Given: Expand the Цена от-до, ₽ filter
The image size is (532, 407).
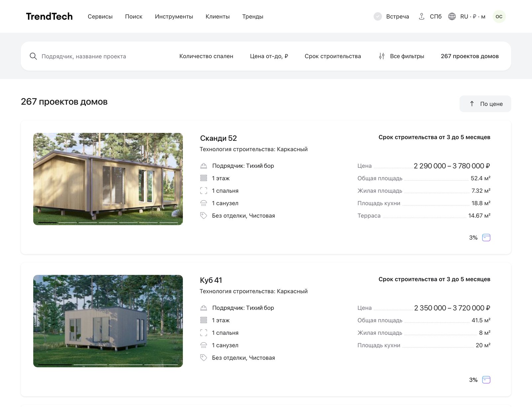Looking at the screenshot, I should [269, 56].
